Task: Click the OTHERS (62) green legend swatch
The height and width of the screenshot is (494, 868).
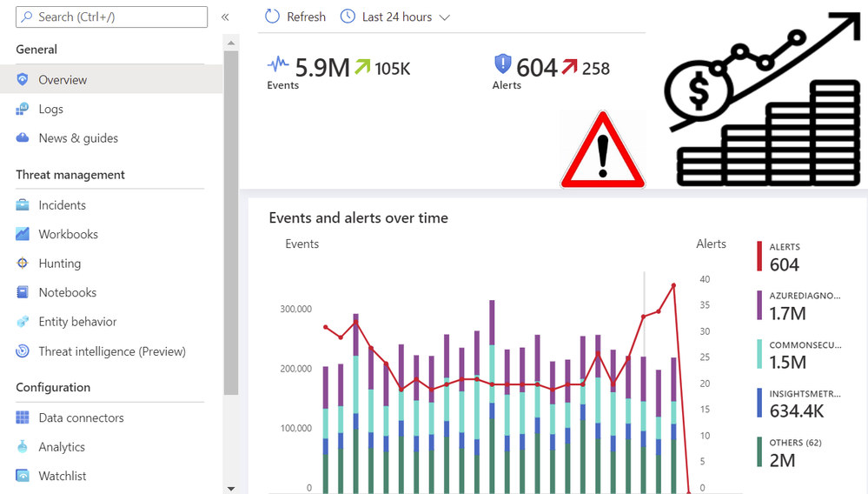Action: click(759, 452)
